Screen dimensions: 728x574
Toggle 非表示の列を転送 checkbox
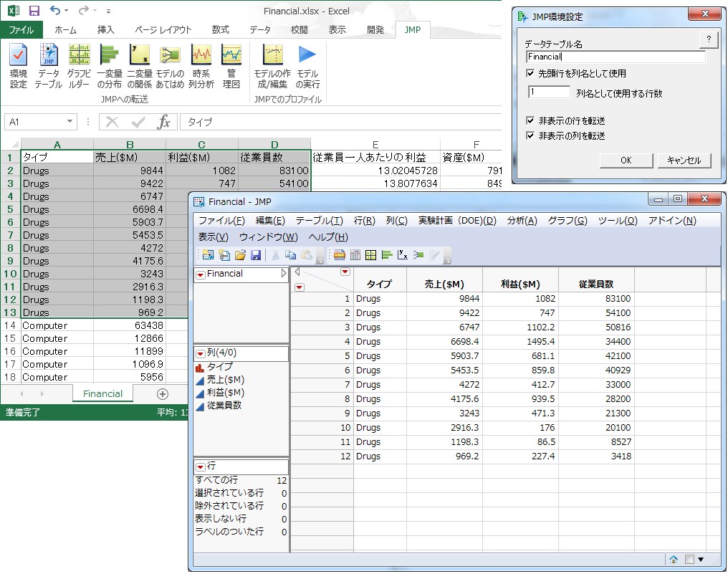tap(530, 135)
